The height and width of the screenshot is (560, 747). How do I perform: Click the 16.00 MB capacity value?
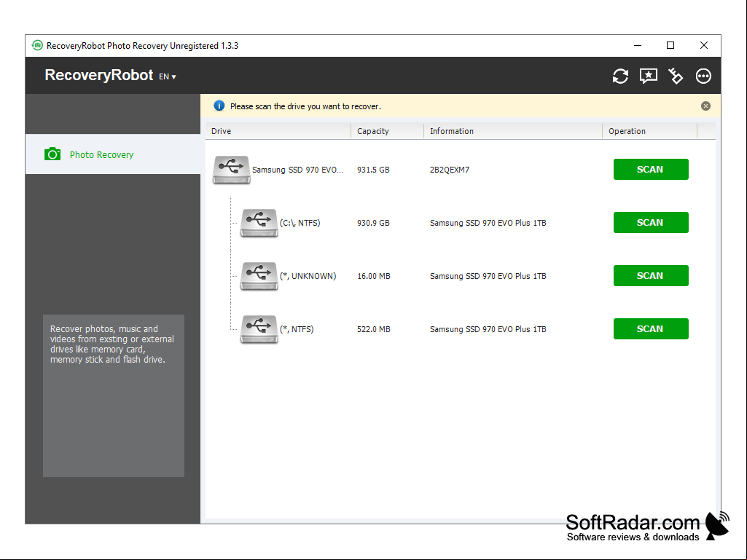(x=373, y=276)
